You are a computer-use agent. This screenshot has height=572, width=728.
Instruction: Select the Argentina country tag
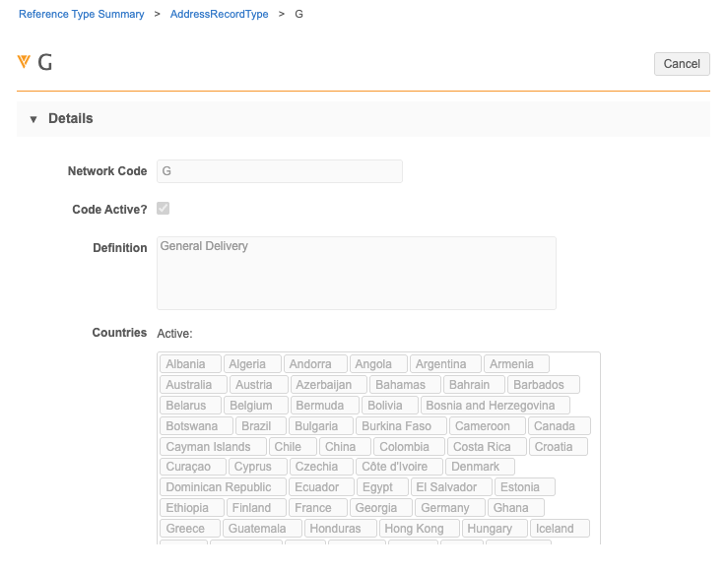tap(440, 364)
